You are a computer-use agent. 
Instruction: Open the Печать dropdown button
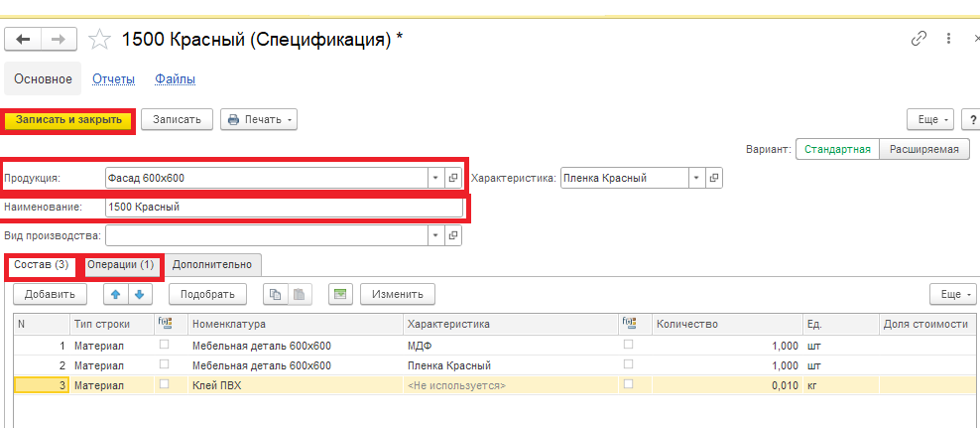(259, 119)
